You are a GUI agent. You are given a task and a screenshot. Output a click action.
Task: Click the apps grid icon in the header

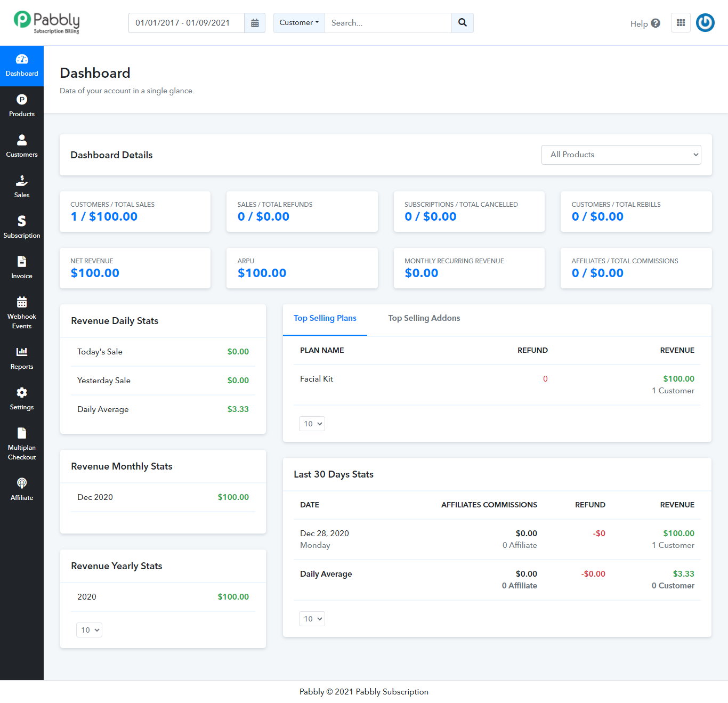point(681,22)
